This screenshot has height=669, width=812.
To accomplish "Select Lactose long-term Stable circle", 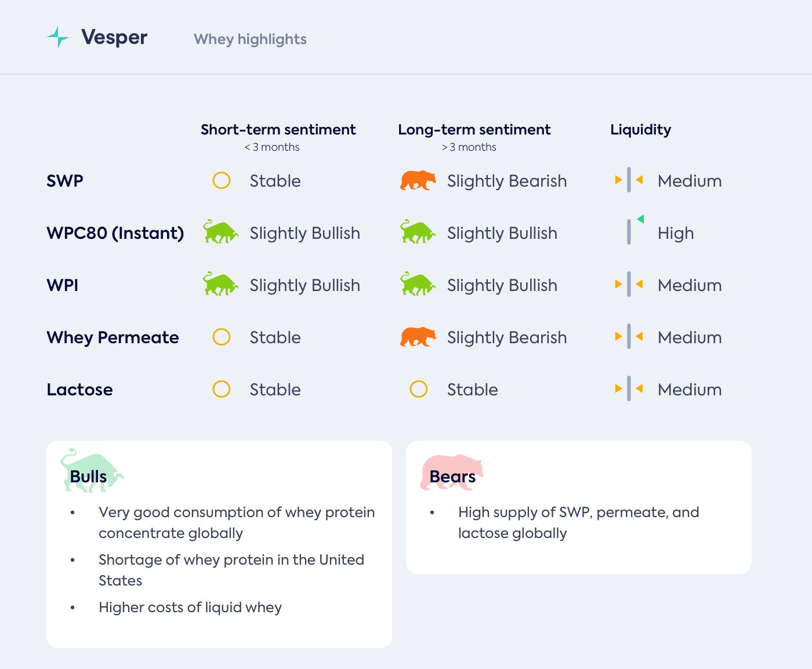I will (419, 389).
